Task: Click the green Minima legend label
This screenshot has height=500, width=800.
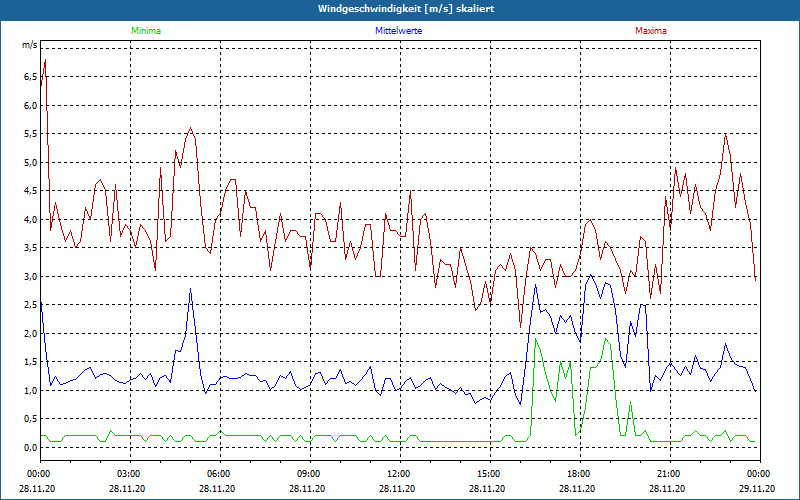Action: (x=146, y=31)
